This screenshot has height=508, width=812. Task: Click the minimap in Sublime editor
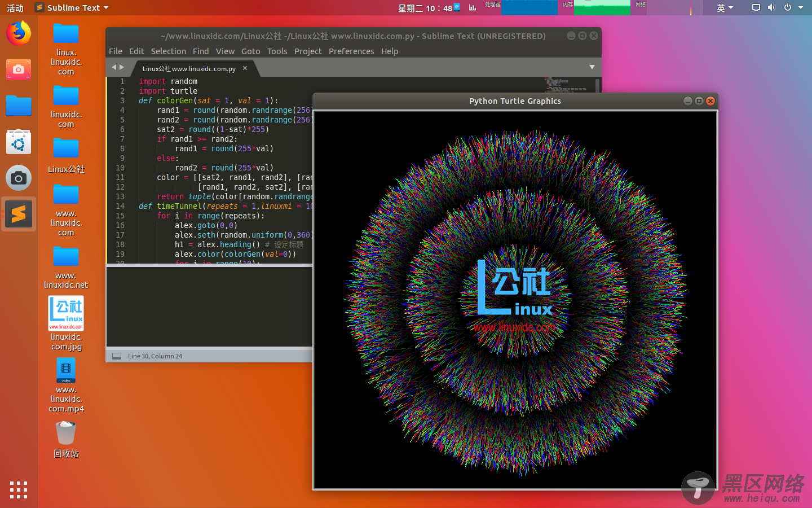(x=567, y=85)
